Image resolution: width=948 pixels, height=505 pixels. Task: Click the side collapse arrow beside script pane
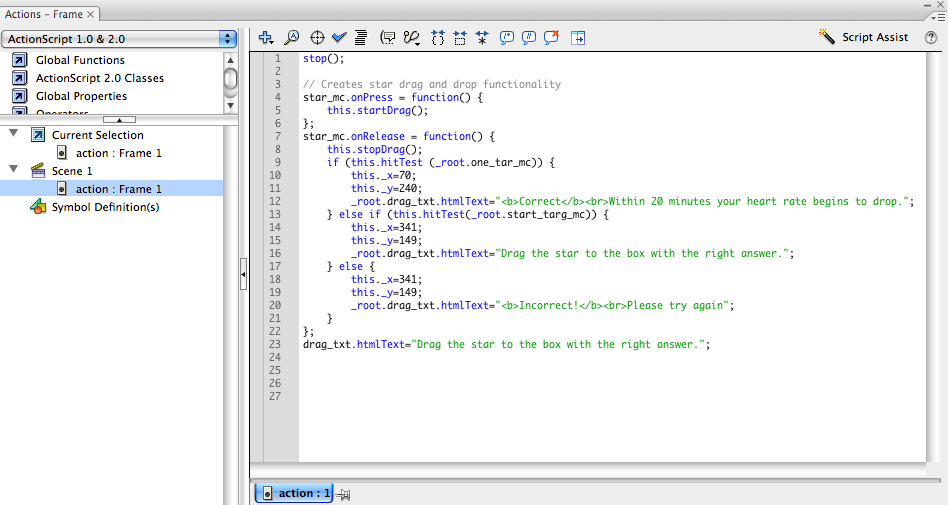click(x=244, y=274)
